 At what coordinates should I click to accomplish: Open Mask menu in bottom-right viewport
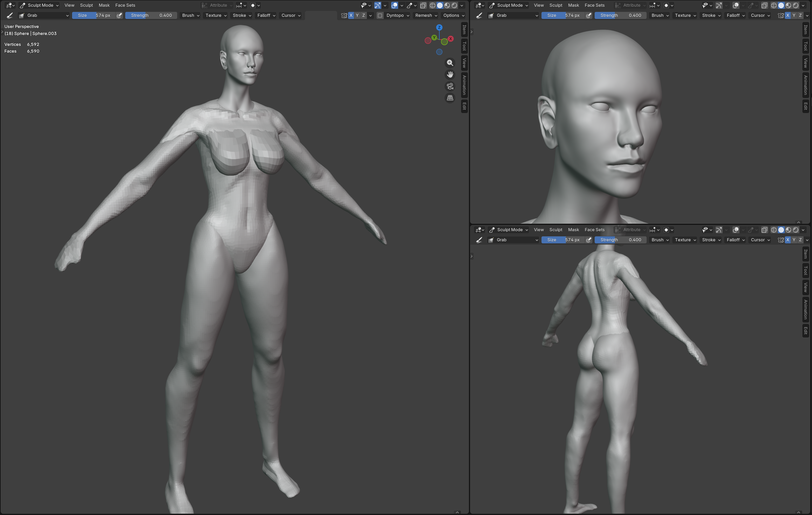pyautogui.click(x=573, y=230)
